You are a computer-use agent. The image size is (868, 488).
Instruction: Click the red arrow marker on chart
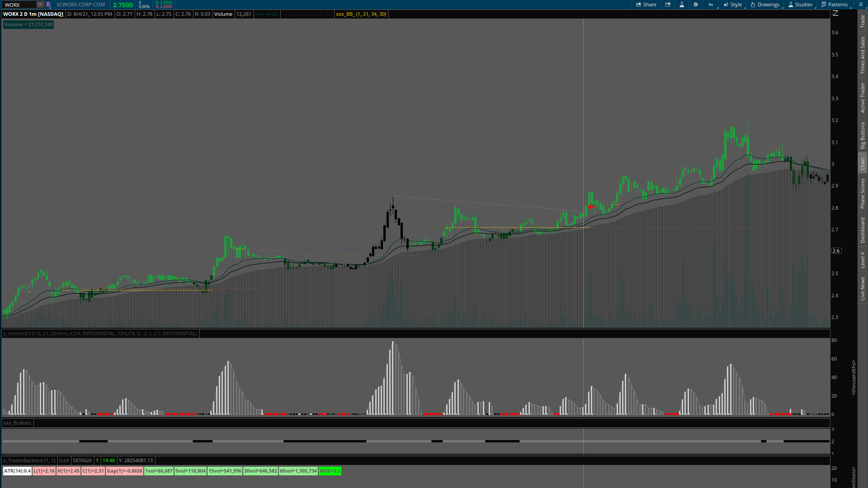tap(591, 206)
